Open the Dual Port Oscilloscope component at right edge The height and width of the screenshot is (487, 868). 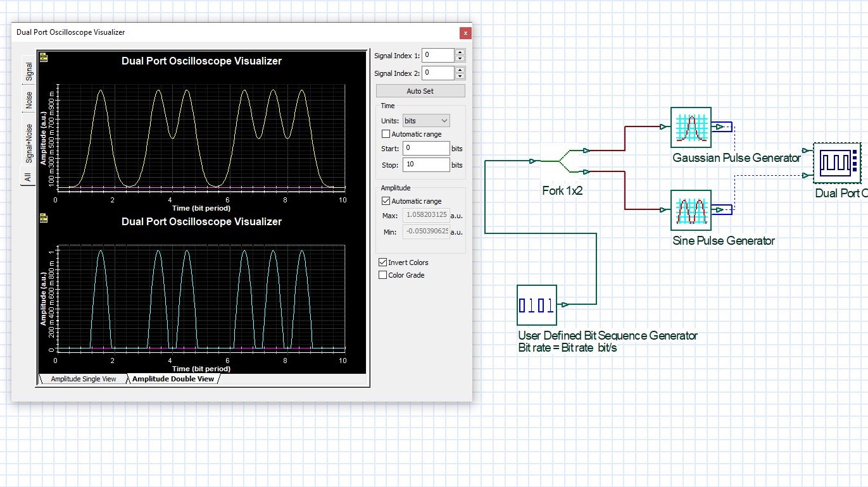point(837,163)
